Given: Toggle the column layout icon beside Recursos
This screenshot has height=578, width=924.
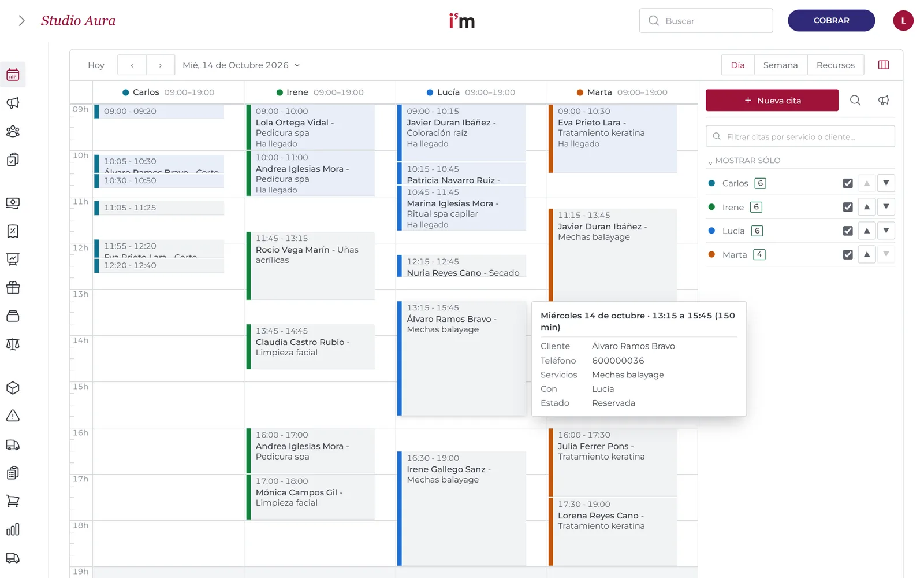Looking at the screenshot, I should 884,65.
